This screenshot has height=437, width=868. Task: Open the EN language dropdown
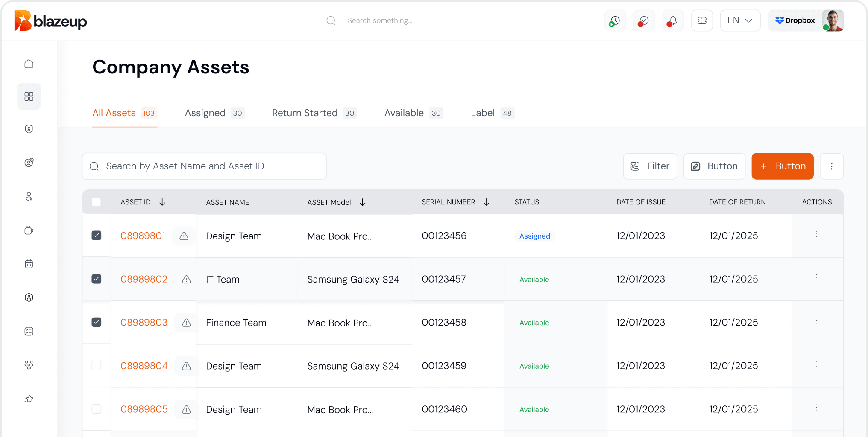click(x=740, y=20)
